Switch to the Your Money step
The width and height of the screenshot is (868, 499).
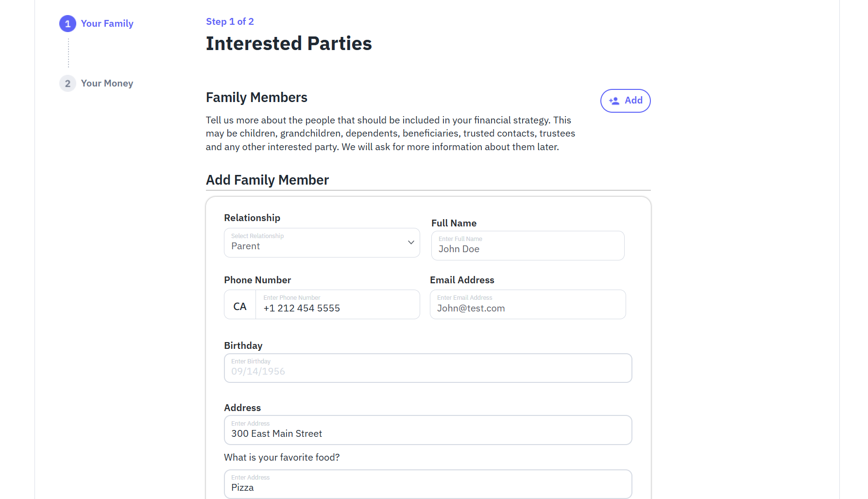[107, 84]
